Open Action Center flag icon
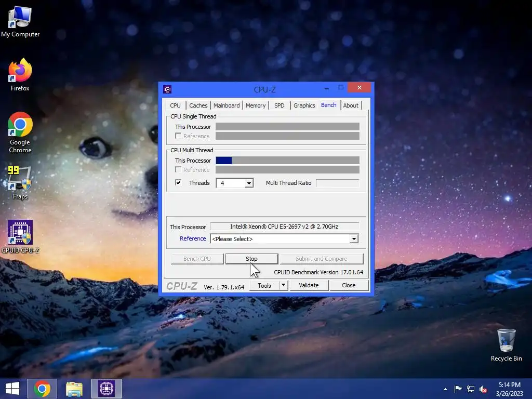This screenshot has height=399, width=532. point(458,389)
